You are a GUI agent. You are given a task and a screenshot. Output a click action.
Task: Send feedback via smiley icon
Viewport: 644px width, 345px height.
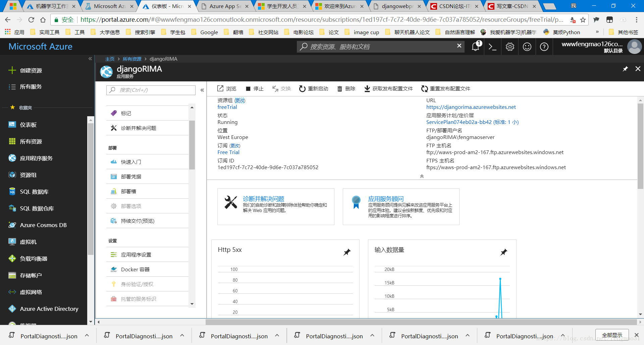(x=527, y=47)
